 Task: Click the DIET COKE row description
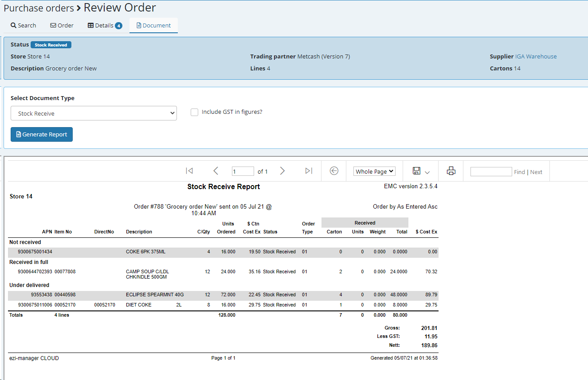pyautogui.click(x=153, y=305)
